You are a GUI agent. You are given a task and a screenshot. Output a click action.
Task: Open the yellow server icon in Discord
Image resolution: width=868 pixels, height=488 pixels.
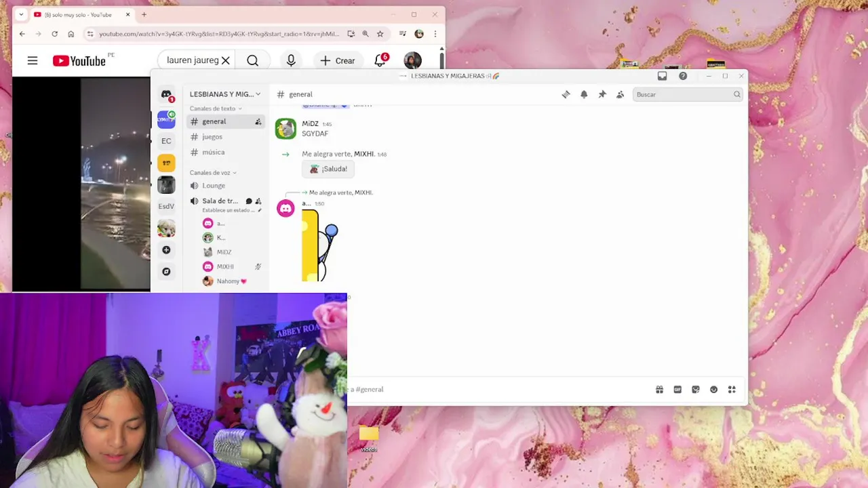tap(166, 163)
